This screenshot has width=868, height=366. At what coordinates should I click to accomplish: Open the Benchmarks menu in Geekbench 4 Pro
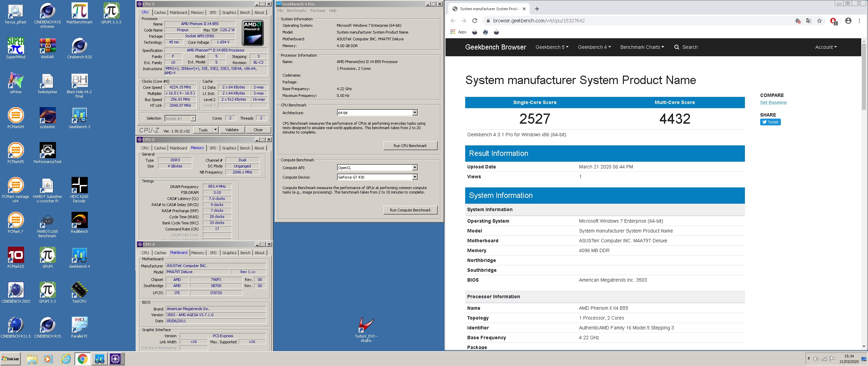[296, 11]
